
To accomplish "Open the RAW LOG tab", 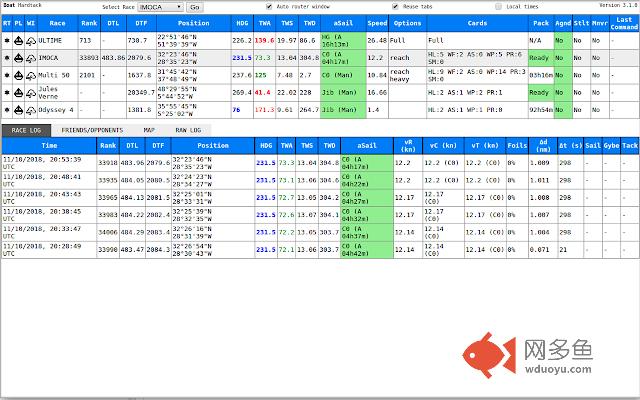I will (188, 130).
